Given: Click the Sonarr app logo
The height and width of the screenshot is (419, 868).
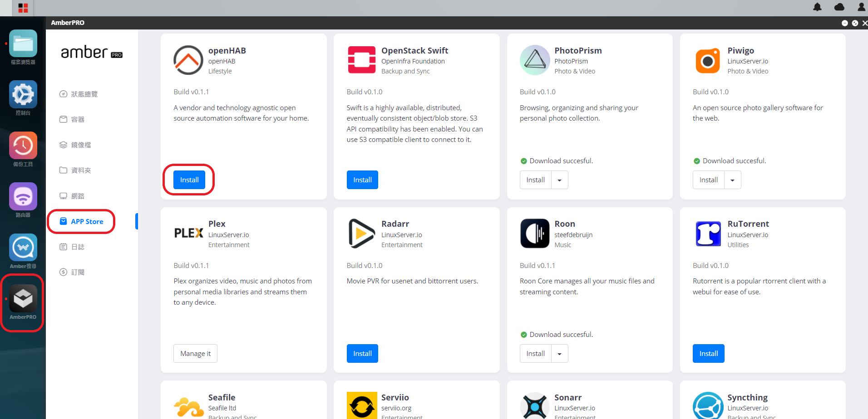Looking at the screenshot, I should point(535,406).
